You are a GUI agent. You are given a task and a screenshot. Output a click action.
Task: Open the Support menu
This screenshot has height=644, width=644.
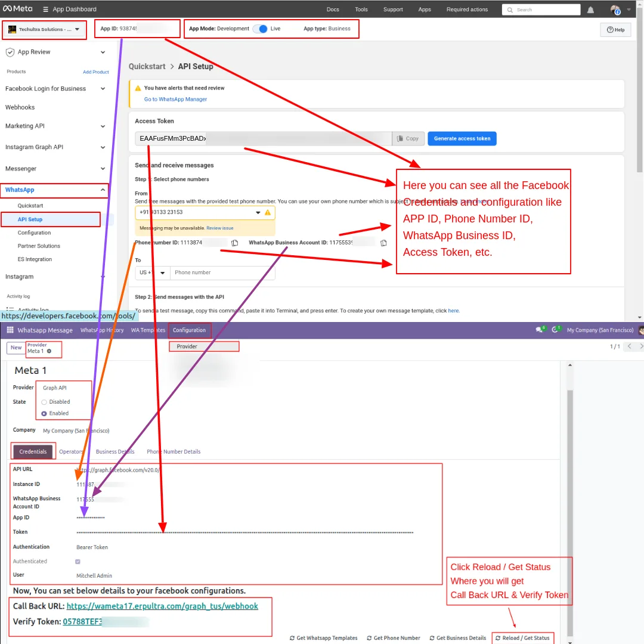(x=393, y=10)
